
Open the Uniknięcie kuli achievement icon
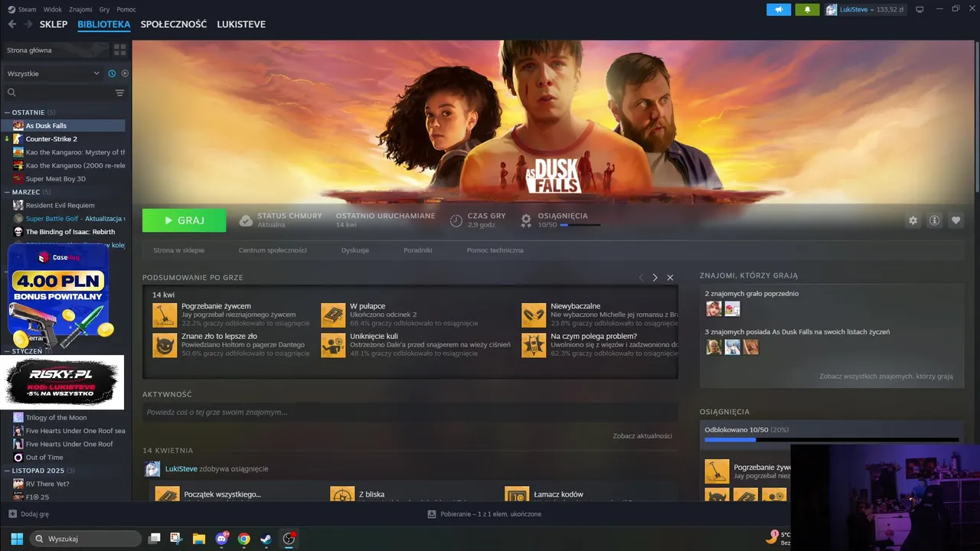333,345
